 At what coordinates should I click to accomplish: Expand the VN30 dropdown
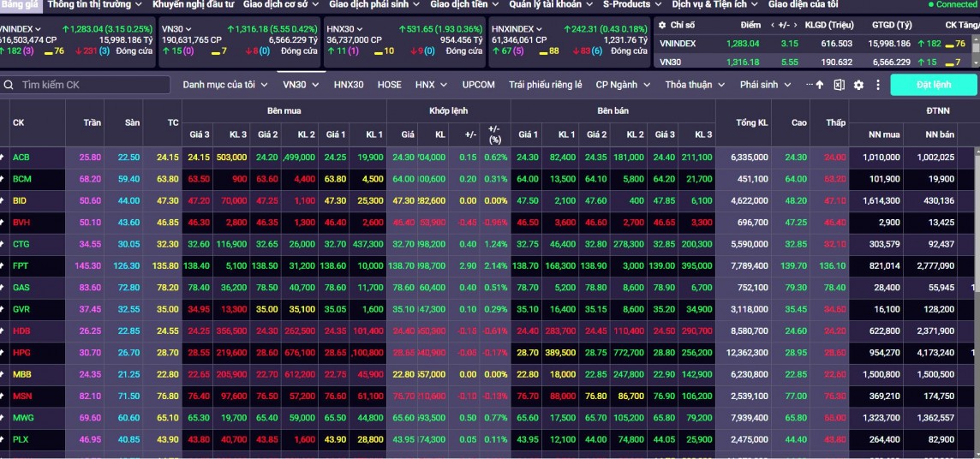pos(301,85)
